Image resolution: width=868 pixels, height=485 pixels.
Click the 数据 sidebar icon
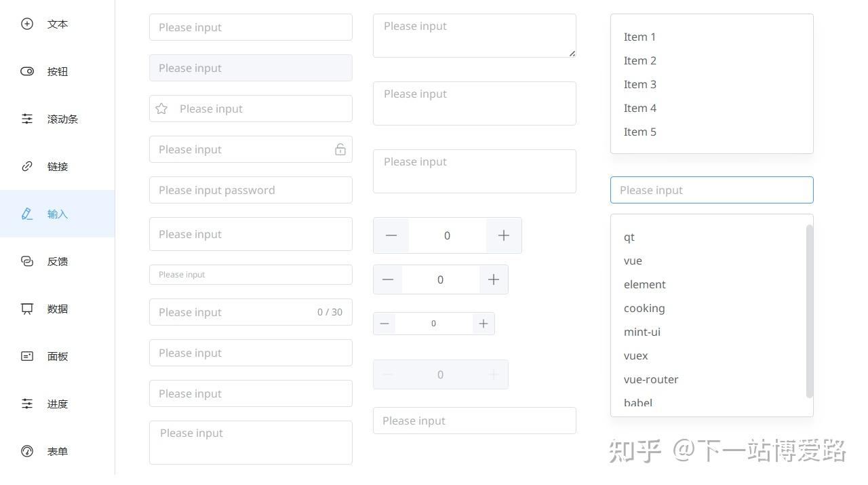point(27,309)
